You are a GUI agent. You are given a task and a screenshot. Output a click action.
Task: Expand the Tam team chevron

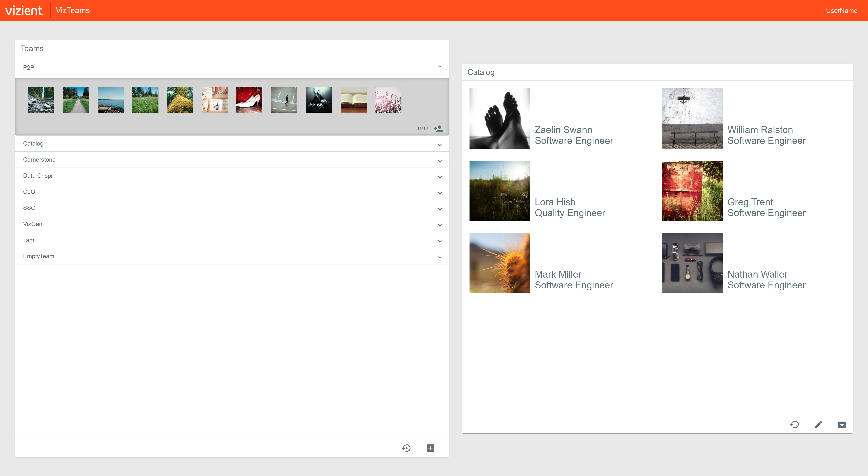(440, 241)
